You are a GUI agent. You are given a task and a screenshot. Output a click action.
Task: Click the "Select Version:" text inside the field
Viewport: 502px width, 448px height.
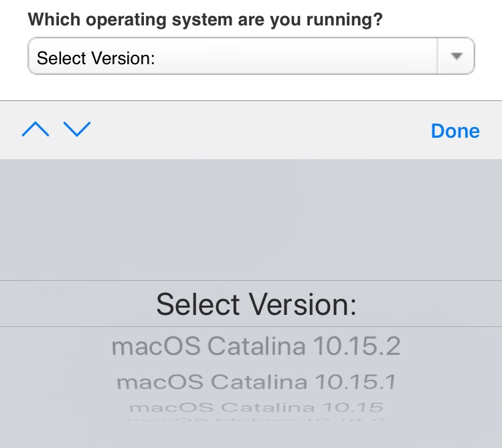96,58
